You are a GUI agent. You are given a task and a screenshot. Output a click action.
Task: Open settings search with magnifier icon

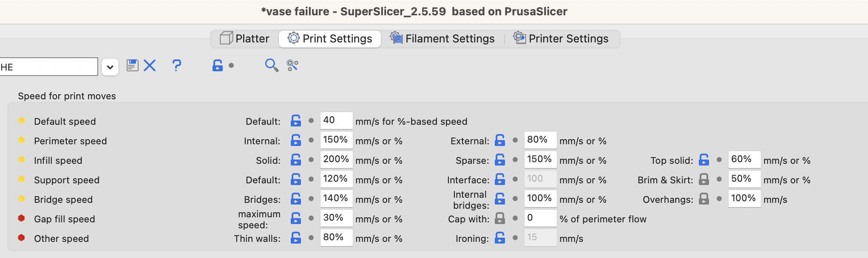point(271,66)
